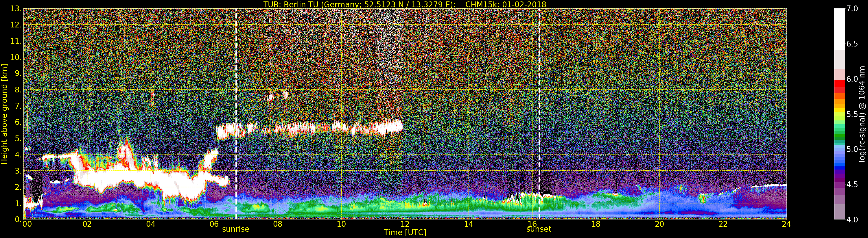
Task: Select the "Time [UTC]" axis label
Action: click(x=405, y=233)
